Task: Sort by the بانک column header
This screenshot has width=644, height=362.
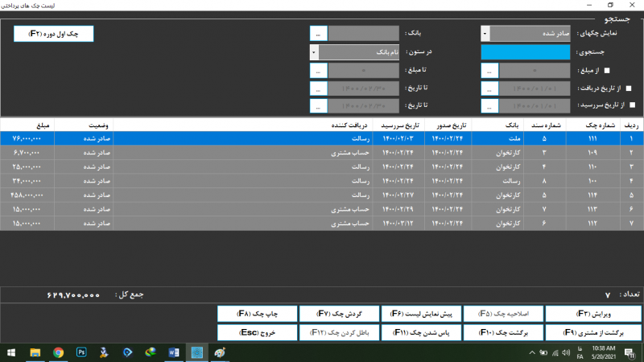Action: [x=497, y=125]
